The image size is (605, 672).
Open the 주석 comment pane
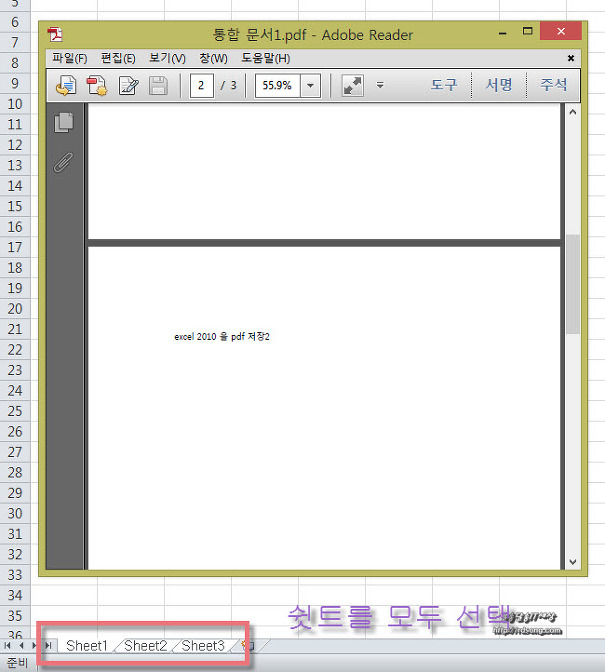(554, 86)
